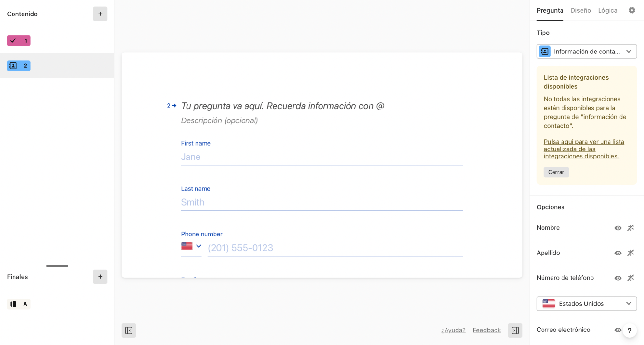
Task: Open the help question mark bubble
Action: [630, 330]
